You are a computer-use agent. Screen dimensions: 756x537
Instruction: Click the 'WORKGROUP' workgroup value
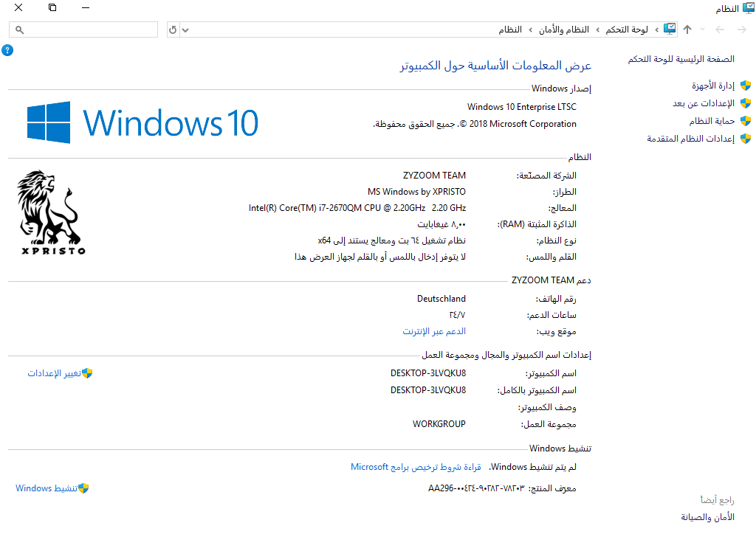[439, 424]
